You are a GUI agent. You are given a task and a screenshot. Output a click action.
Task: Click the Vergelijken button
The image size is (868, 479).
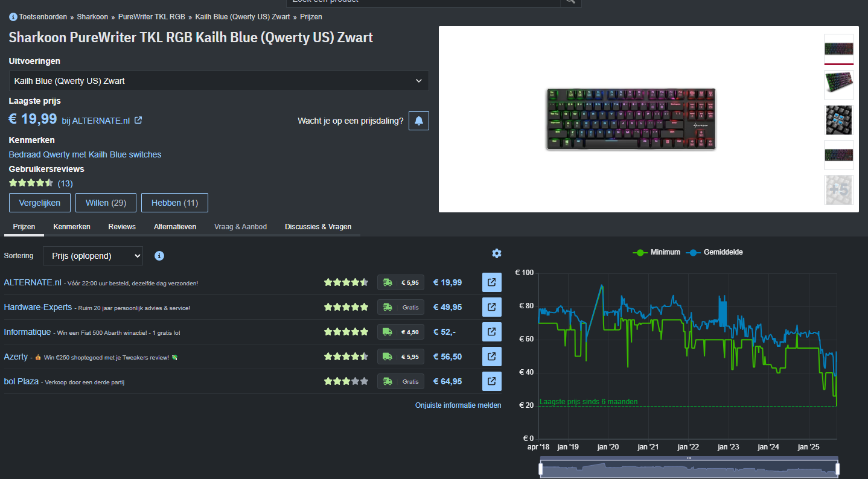click(x=40, y=203)
